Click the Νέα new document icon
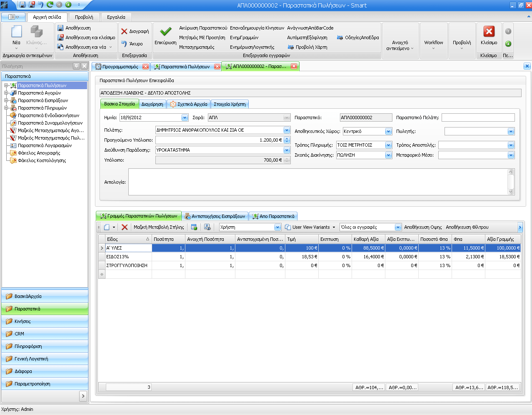 coord(16,32)
